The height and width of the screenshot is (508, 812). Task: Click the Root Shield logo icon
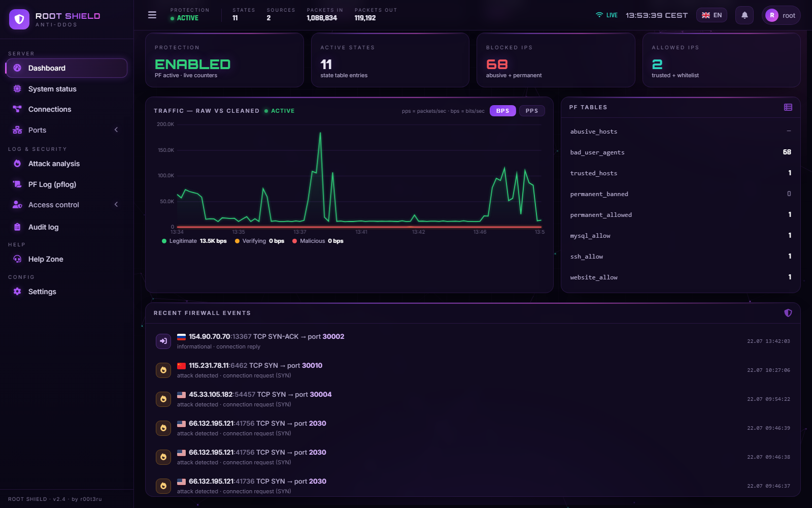[x=19, y=19]
